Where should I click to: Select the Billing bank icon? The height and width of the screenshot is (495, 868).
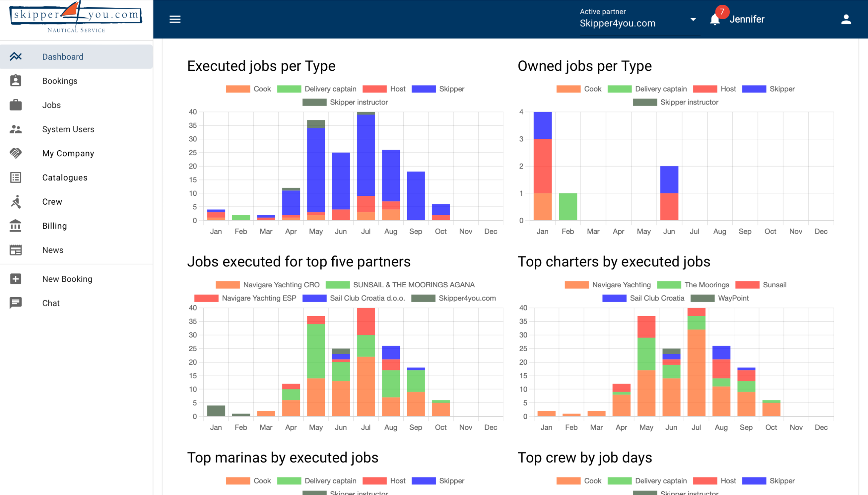coord(16,226)
